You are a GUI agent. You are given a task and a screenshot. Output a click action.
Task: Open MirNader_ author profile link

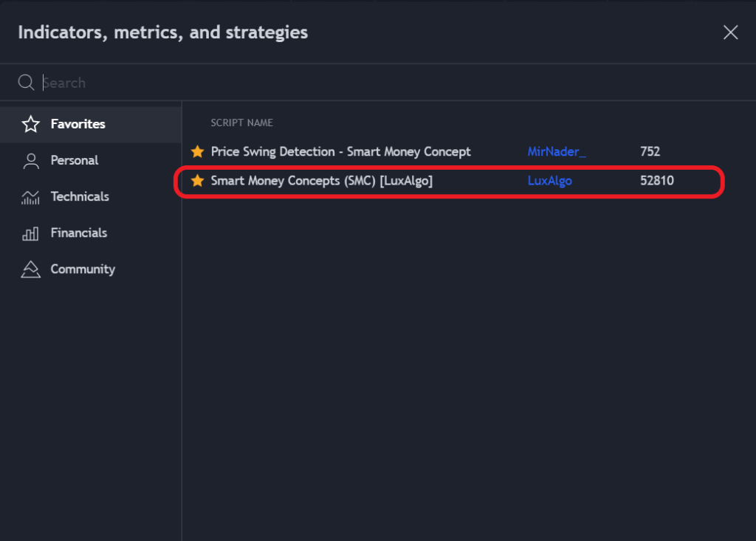coord(557,151)
